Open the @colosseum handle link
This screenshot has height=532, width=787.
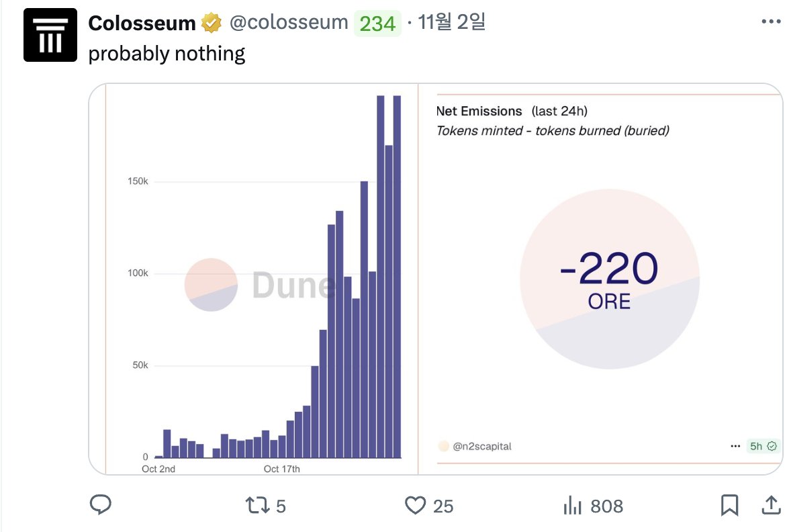tap(289, 22)
